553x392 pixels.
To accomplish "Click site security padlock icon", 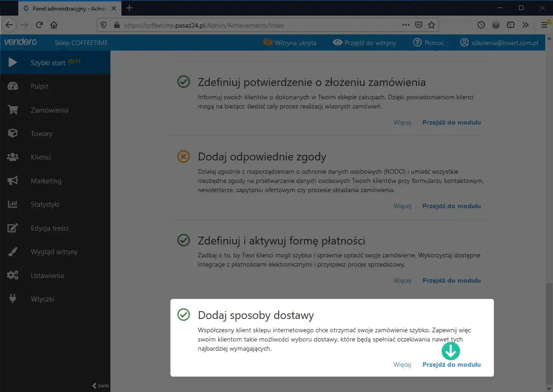I will (116, 25).
